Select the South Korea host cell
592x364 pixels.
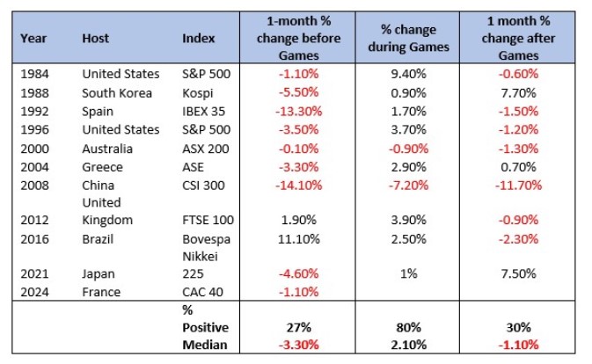[x=117, y=92]
